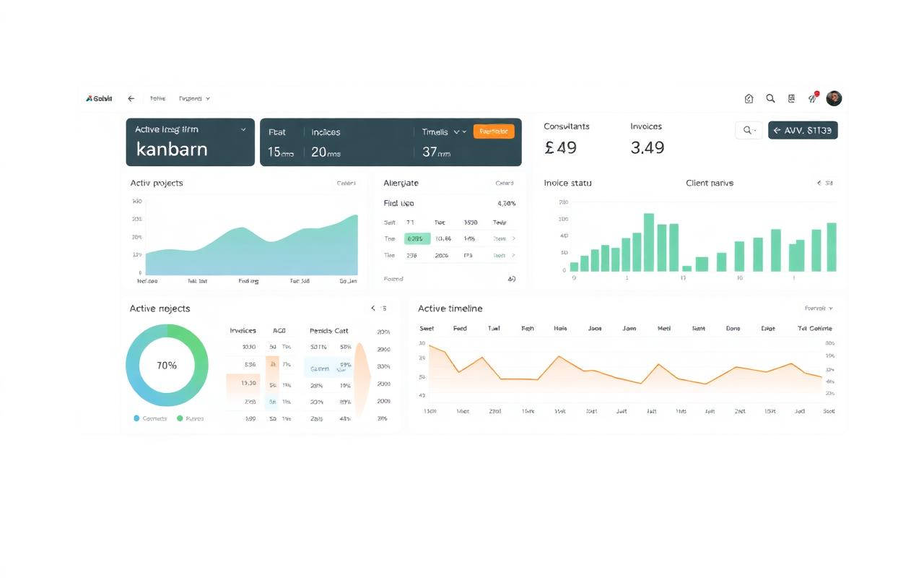
Task: Select the first header menu item after back arrow
Action: (x=157, y=98)
